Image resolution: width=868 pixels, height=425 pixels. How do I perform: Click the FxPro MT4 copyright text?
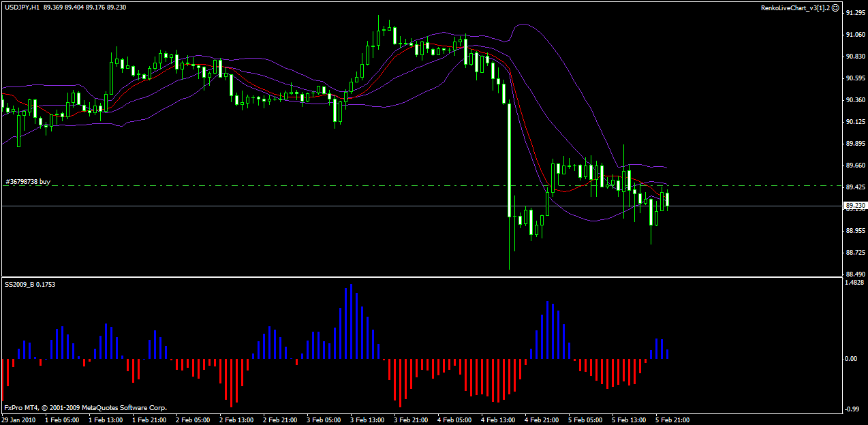tap(85, 408)
